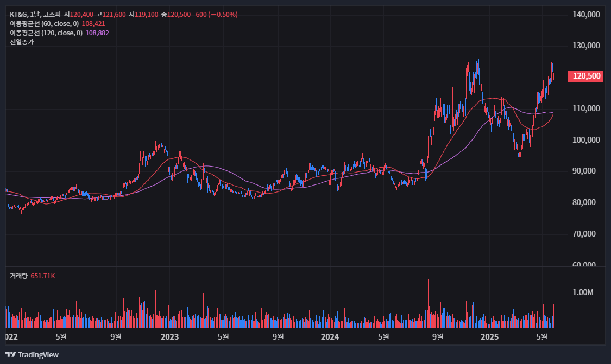This screenshot has height=364, width=611.
Task: Click the 2023 time axis label
Action: 169,337
